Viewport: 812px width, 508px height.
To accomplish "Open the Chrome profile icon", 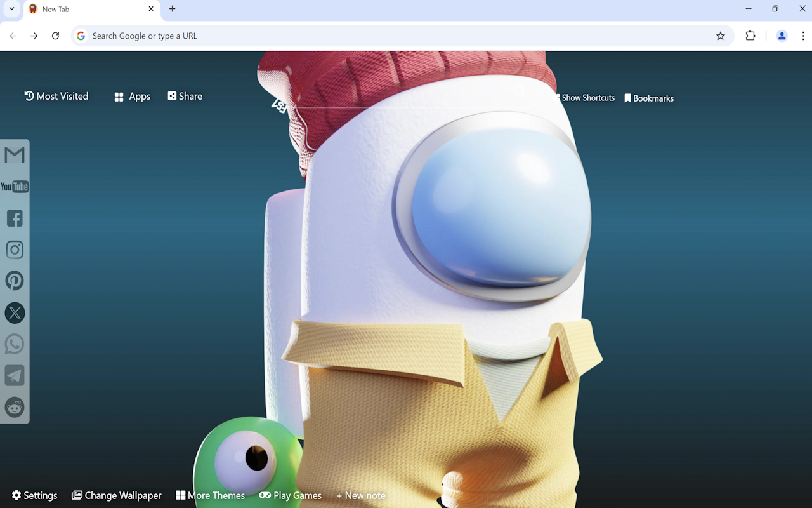I will click(x=782, y=36).
